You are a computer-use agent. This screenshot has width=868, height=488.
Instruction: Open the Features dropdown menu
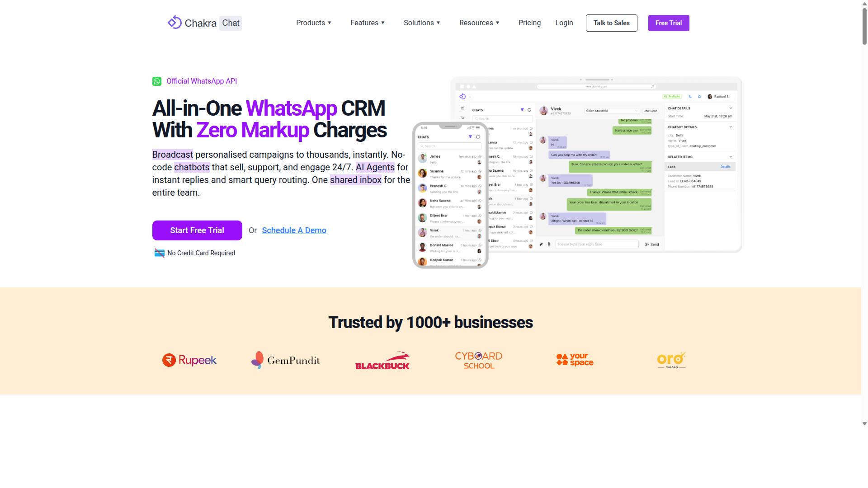368,23
